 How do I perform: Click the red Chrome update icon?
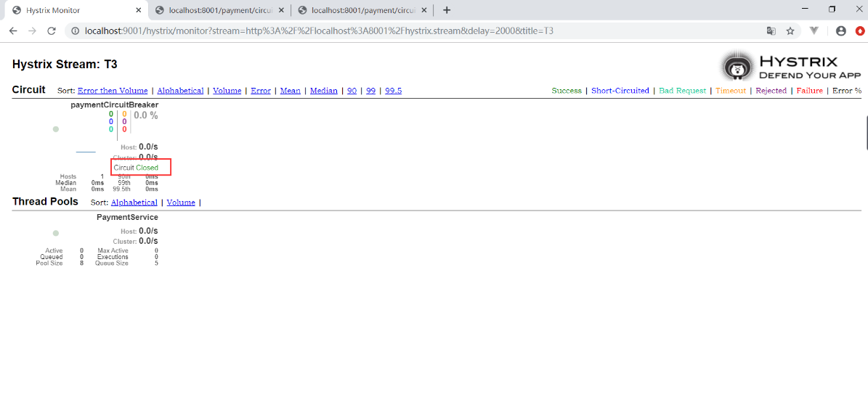point(860,31)
